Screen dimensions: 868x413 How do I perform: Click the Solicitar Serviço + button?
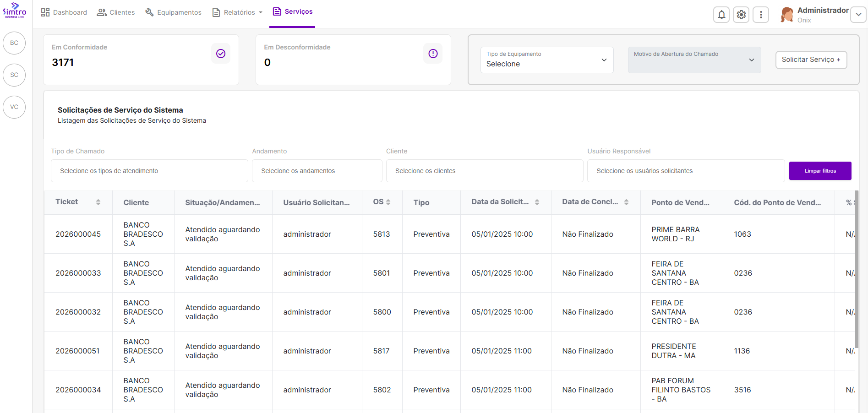811,60
